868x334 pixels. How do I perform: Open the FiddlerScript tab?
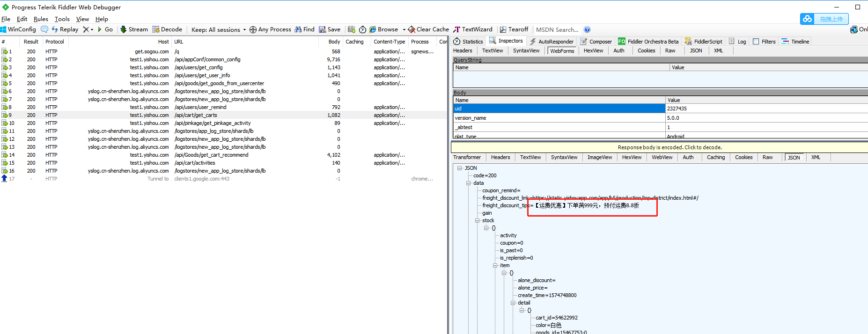coord(703,42)
